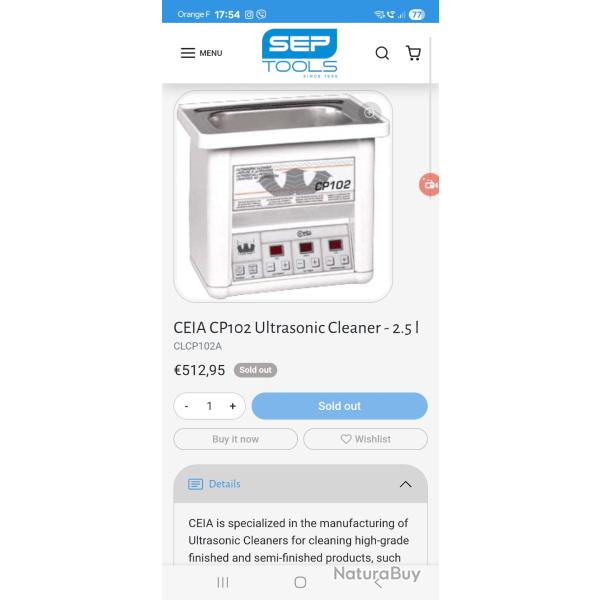The height and width of the screenshot is (600, 600).
Task: Open the hamburger MENU
Action: [201, 53]
